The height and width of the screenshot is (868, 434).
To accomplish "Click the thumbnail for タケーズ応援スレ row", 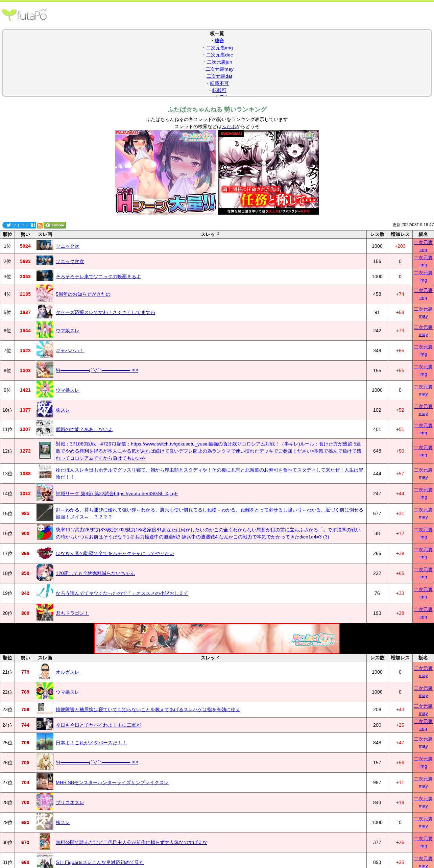I will click(x=45, y=312).
